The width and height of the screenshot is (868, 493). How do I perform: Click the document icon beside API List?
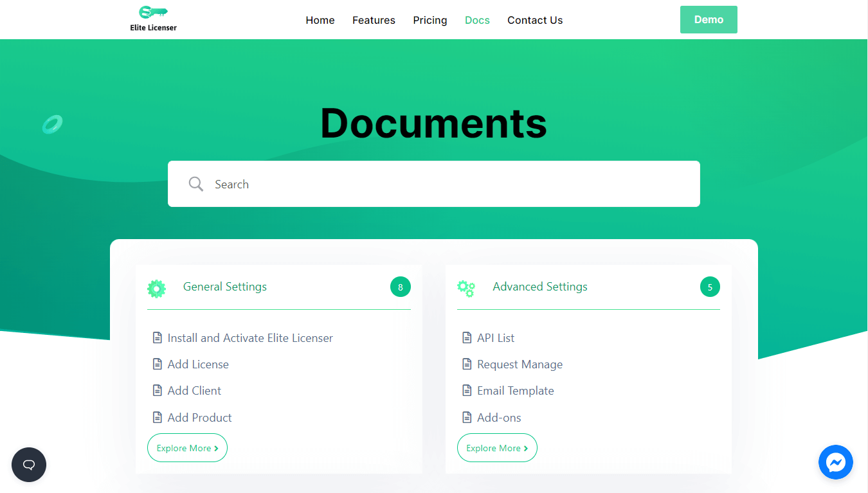(x=466, y=337)
